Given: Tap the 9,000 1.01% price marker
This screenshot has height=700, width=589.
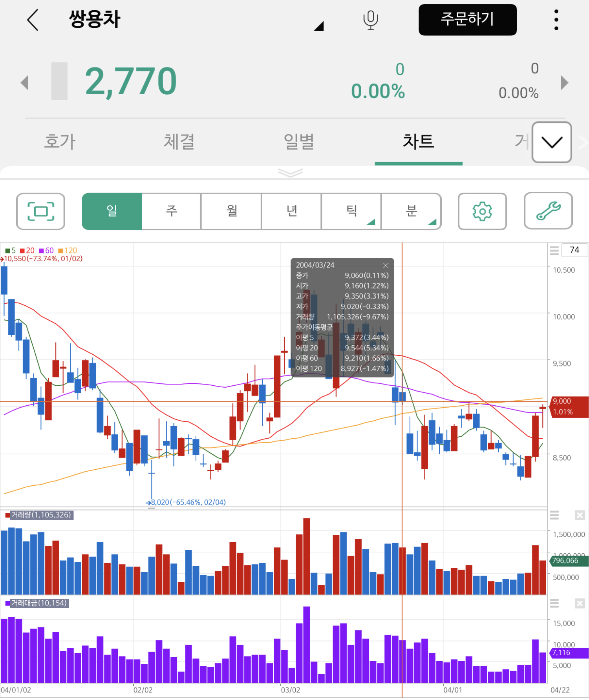Looking at the screenshot, I should click(x=569, y=407).
